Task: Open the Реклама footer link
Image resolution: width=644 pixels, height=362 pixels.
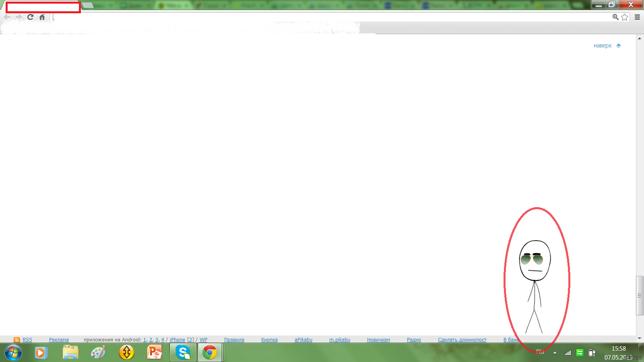Action: pyautogui.click(x=59, y=340)
